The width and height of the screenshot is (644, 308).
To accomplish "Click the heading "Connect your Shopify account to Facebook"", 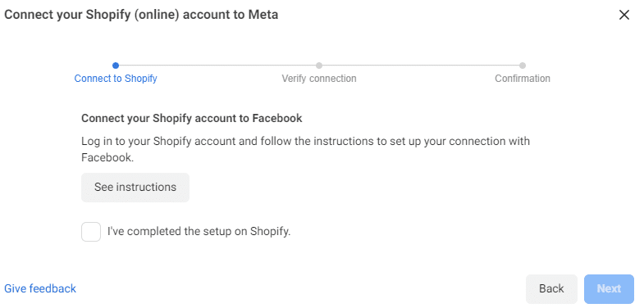I will click(x=192, y=119).
